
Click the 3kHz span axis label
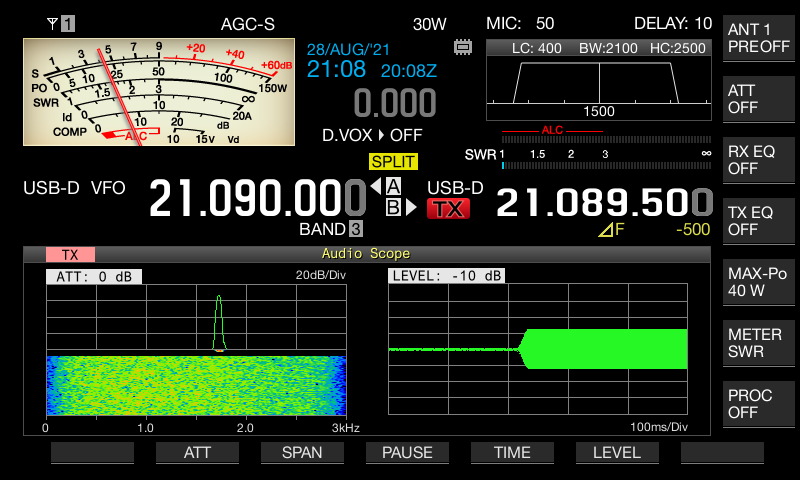pyautogui.click(x=345, y=428)
